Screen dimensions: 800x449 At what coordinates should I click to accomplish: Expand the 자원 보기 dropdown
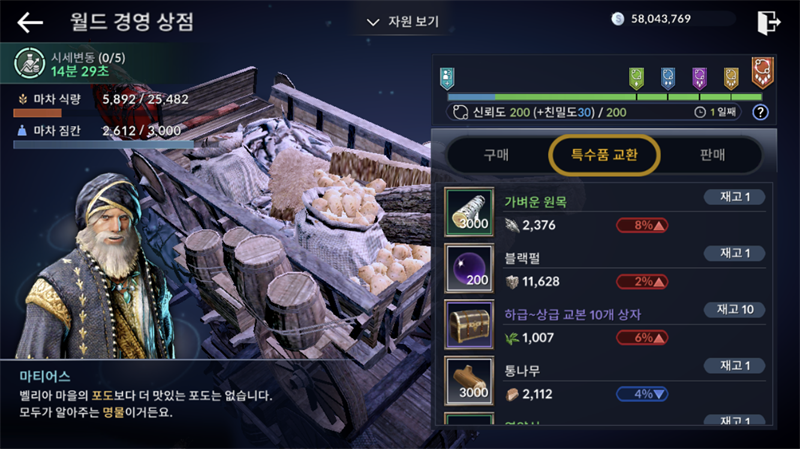403,21
